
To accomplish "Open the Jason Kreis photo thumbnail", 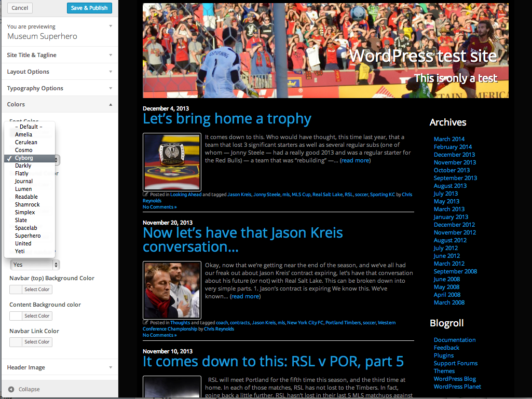I will tap(172, 290).
